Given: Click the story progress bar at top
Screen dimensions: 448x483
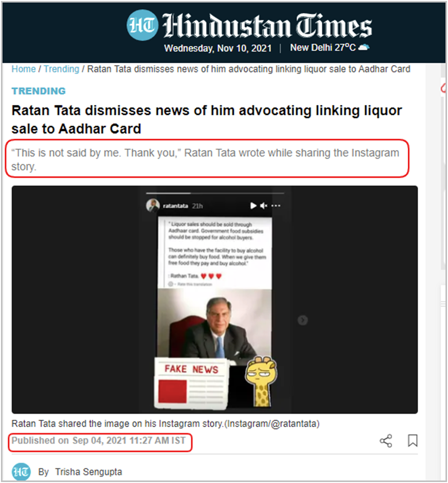Looking at the screenshot, I should coord(215,193).
